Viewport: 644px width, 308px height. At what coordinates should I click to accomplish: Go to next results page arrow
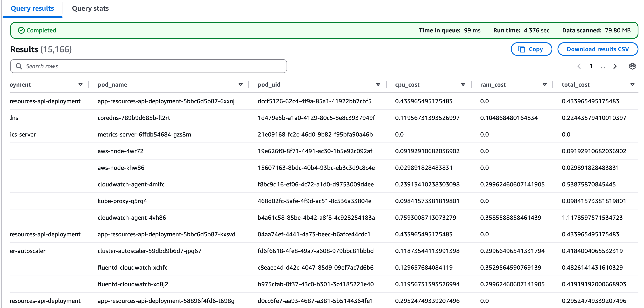tap(615, 66)
